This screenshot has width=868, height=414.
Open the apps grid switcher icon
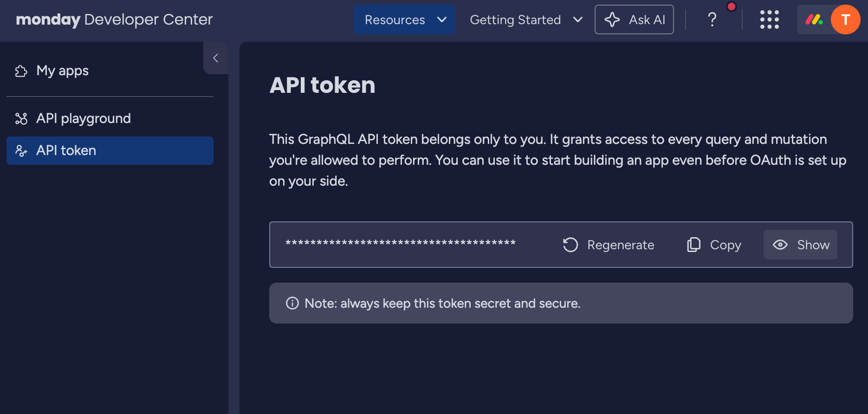pyautogui.click(x=769, y=19)
